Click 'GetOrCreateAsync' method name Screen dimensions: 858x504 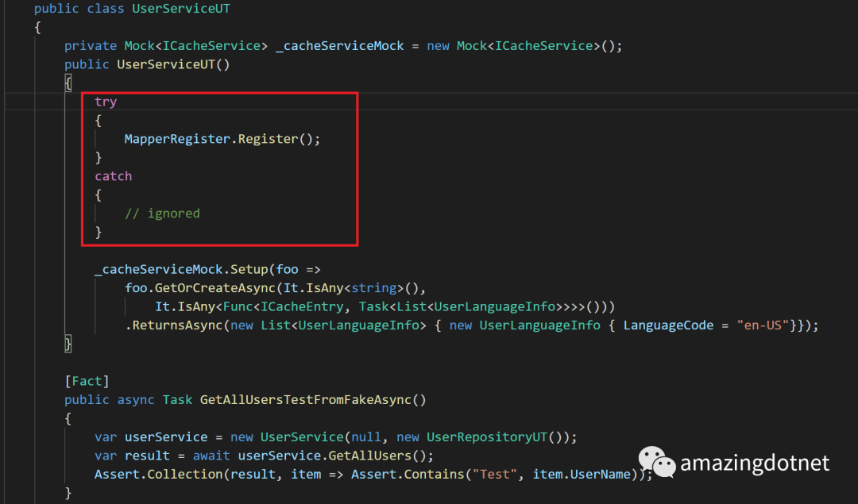tap(215, 288)
